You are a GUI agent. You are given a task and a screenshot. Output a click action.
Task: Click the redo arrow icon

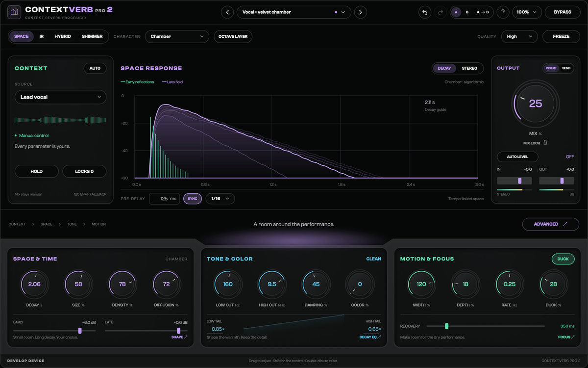click(x=440, y=12)
